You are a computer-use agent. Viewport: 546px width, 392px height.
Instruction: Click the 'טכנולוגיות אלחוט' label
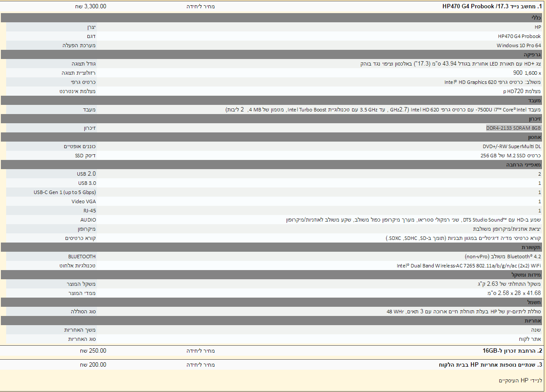tap(78, 265)
